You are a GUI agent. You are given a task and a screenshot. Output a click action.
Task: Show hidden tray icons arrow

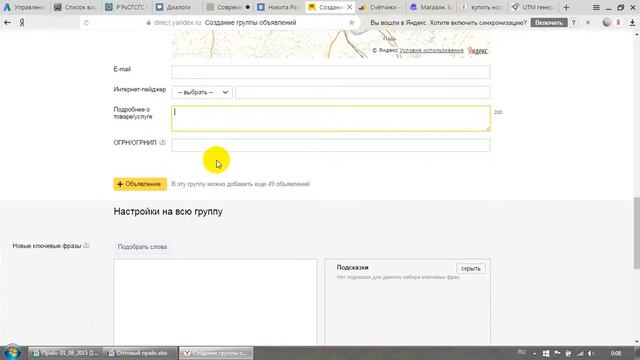(x=535, y=353)
